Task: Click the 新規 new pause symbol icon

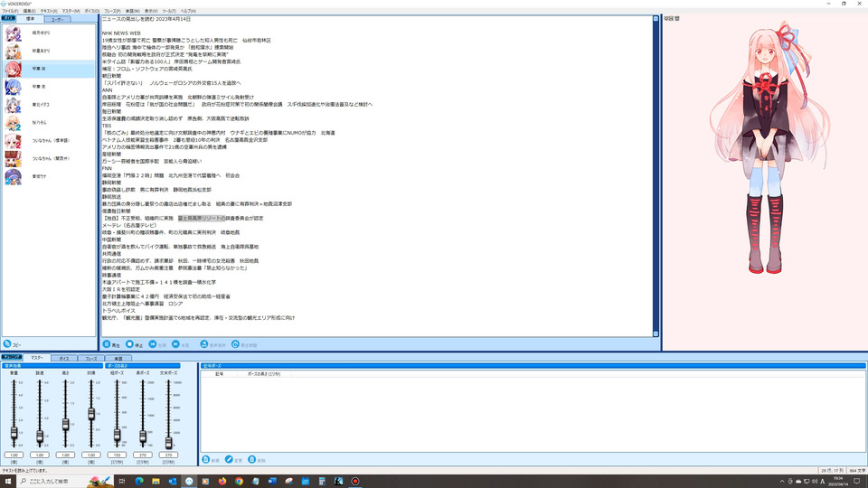Action: click(x=206, y=459)
